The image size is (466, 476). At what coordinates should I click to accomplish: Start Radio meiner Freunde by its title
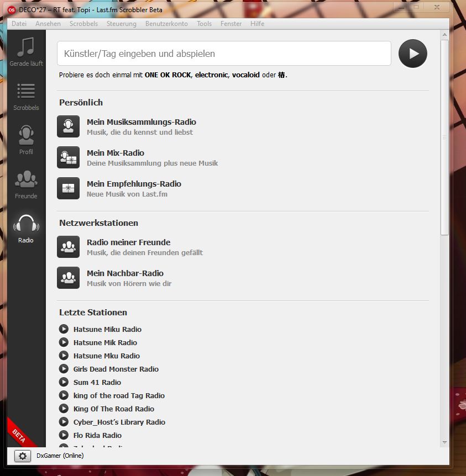pos(129,242)
